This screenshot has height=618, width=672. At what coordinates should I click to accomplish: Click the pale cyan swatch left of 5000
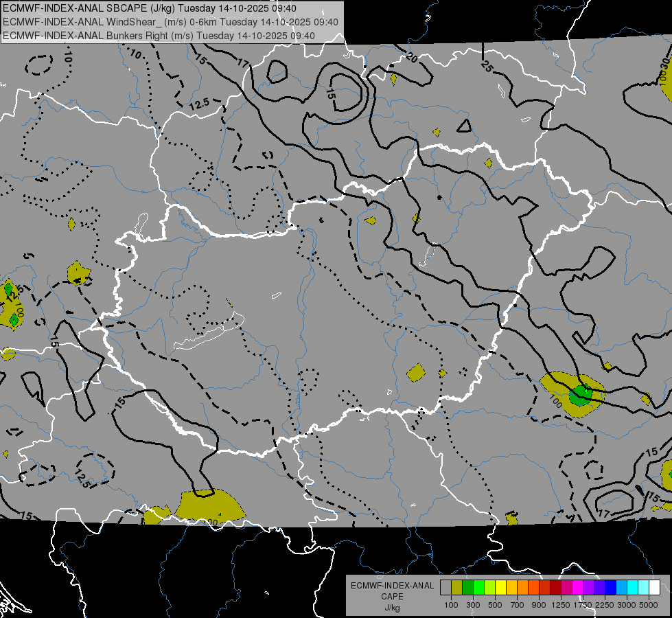[644, 587]
